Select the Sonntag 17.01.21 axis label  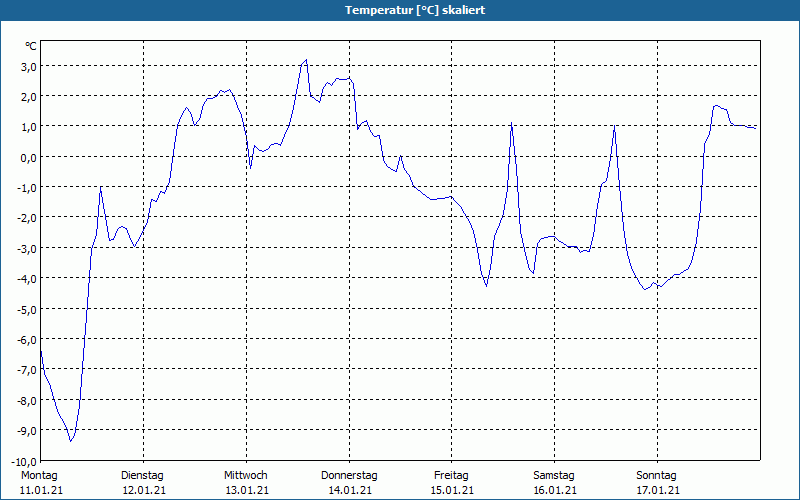pos(657,483)
